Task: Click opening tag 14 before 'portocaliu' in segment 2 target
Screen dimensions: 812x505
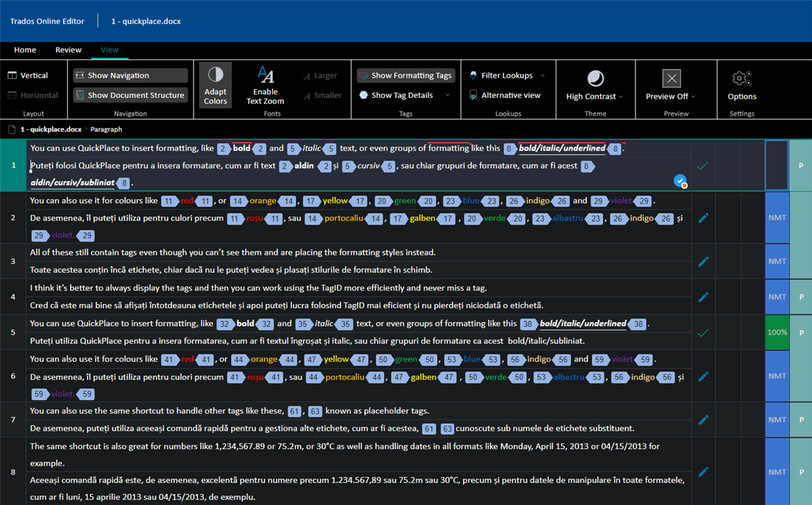Action: click(x=314, y=218)
